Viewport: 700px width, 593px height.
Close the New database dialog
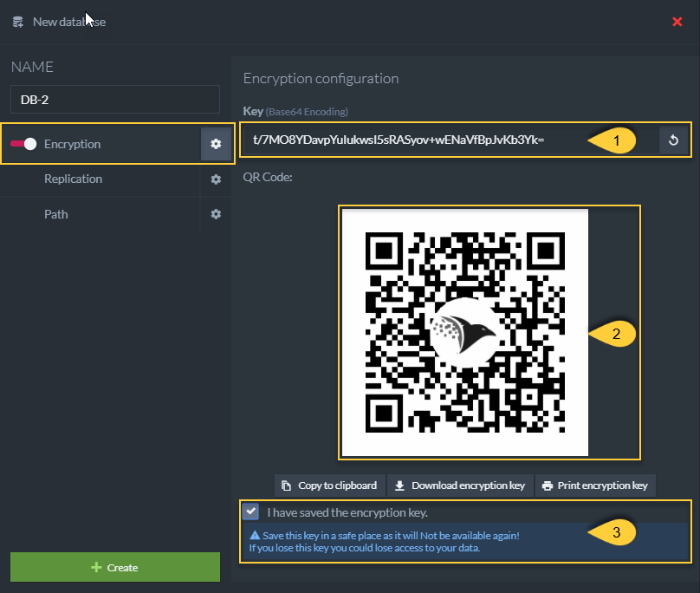point(677,22)
